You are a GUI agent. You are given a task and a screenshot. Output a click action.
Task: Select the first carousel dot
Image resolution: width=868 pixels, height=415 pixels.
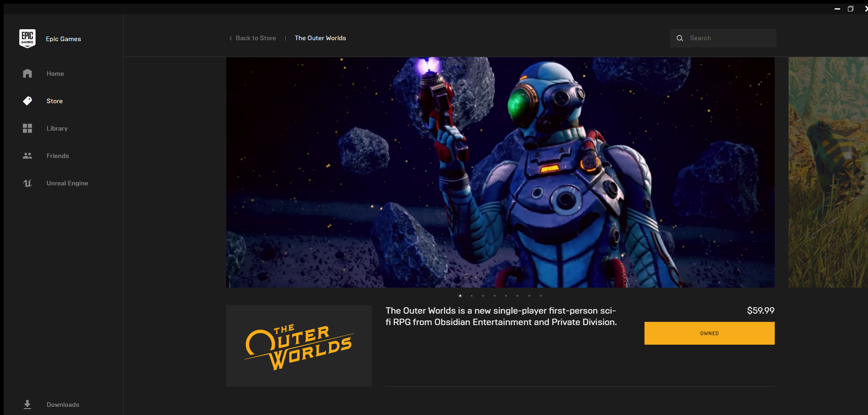460,296
